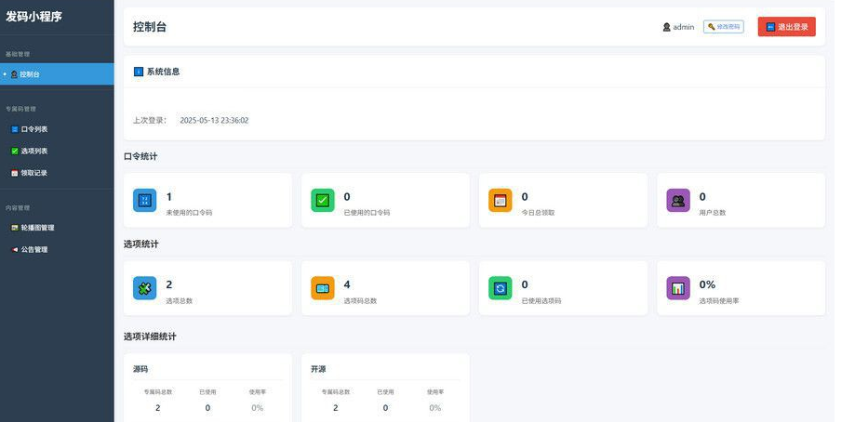Click the puzzle piece 选项总数 icon

click(144, 288)
